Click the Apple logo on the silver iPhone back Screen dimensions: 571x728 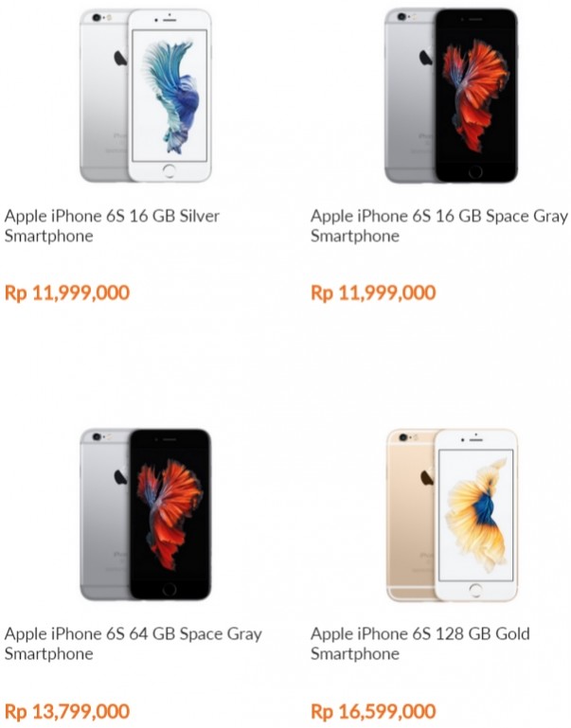coord(120,58)
